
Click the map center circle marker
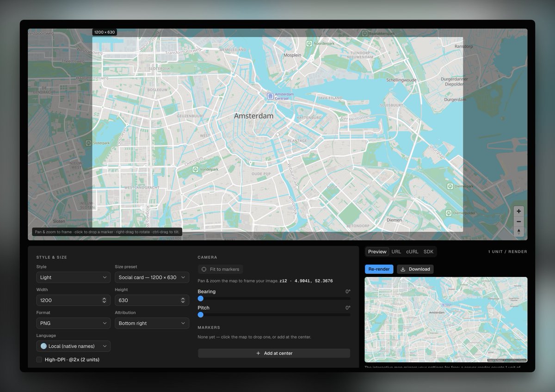[277, 135]
